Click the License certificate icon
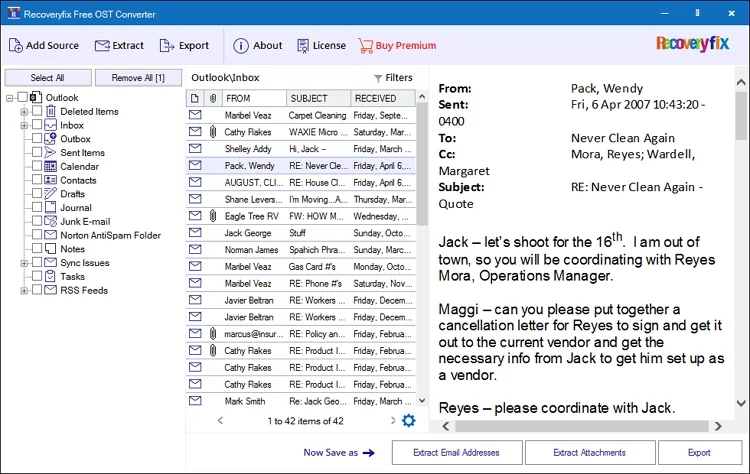Viewport: 750px width, 474px height. point(303,46)
